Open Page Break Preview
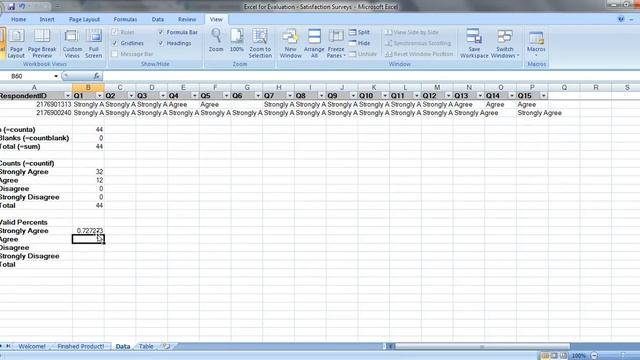 tap(42, 44)
